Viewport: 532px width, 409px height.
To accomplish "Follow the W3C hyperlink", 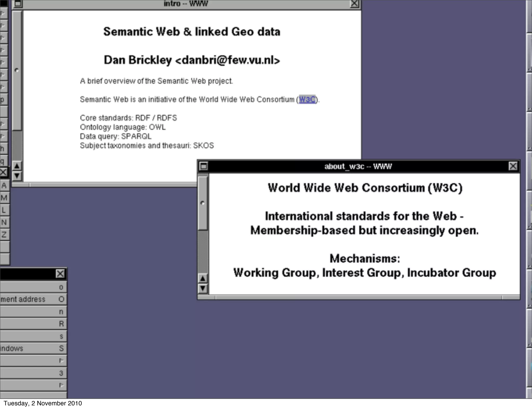I will [307, 99].
